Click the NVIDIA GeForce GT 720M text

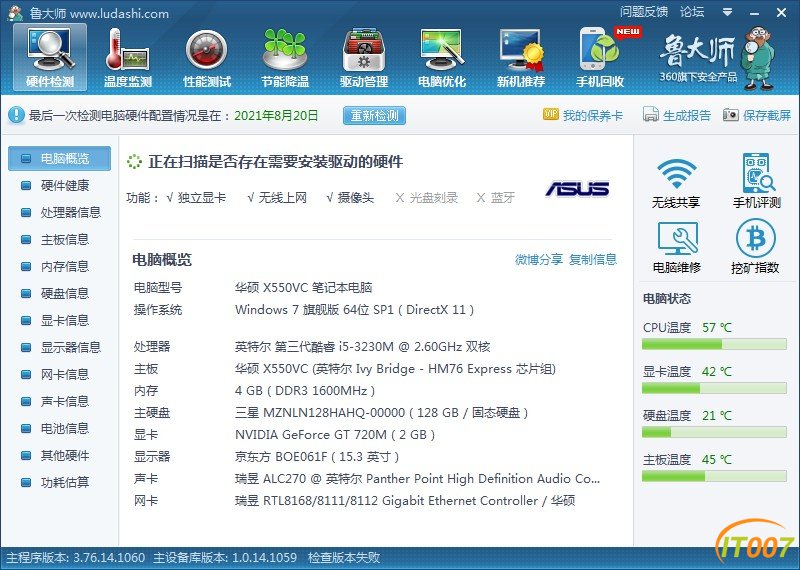(335, 435)
